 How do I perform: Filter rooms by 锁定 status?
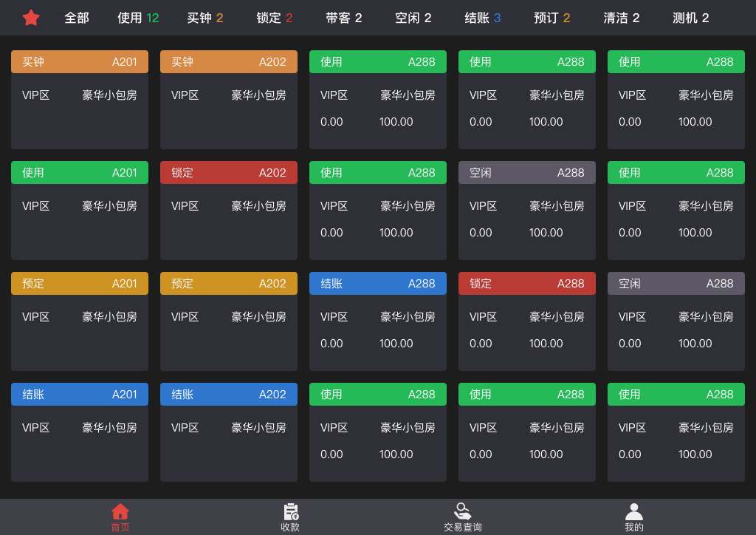tap(274, 18)
